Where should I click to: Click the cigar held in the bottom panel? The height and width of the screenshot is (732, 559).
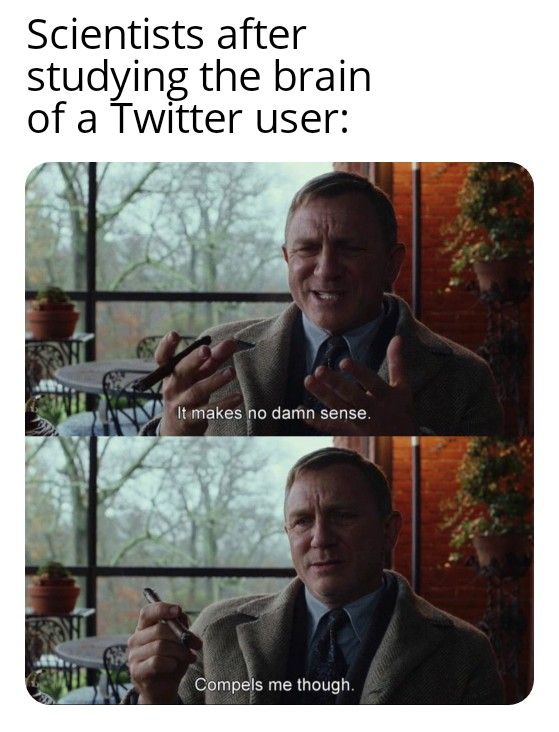pos(167,615)
